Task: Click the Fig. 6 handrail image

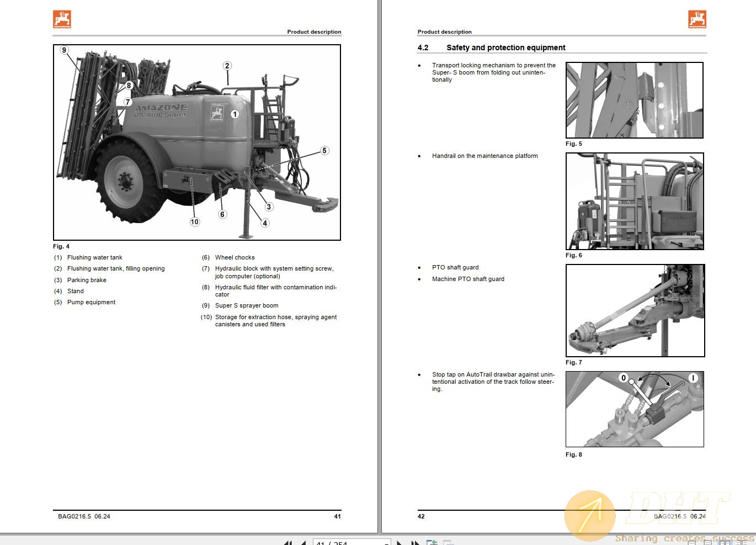Action: (x=635, y=201)
